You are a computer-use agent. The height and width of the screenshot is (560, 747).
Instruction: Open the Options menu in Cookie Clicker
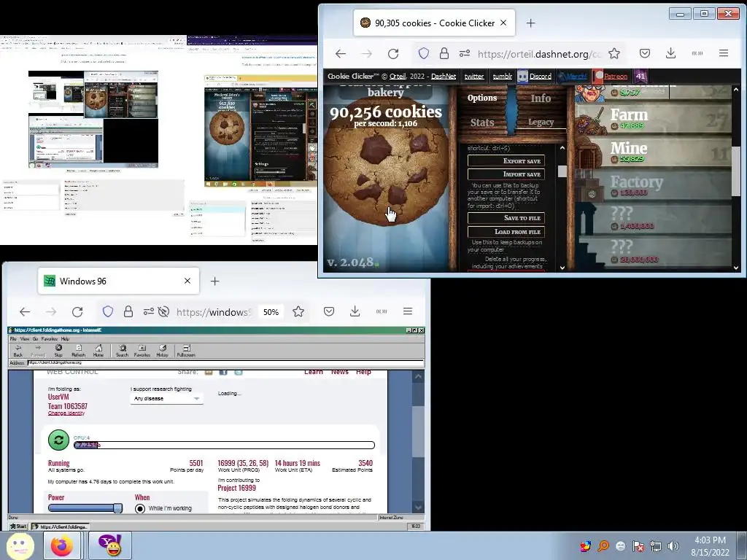(482, 98)
